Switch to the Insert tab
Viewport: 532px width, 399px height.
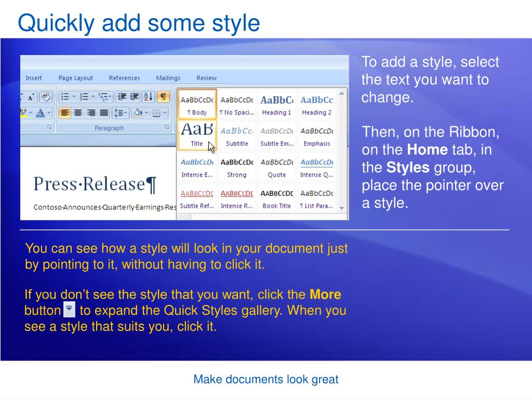(34, 78)
